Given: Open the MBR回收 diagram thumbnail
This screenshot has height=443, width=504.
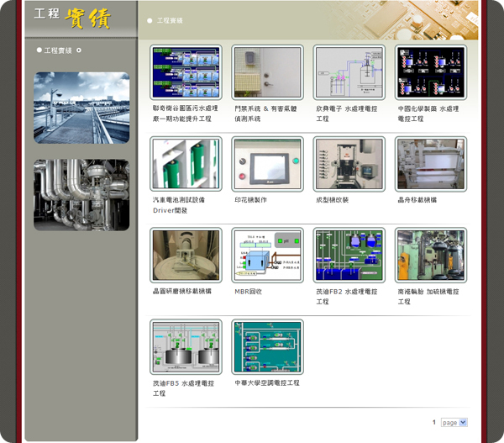Looking at the screenshot, I should pyautogui.click(x=267, y=256).
